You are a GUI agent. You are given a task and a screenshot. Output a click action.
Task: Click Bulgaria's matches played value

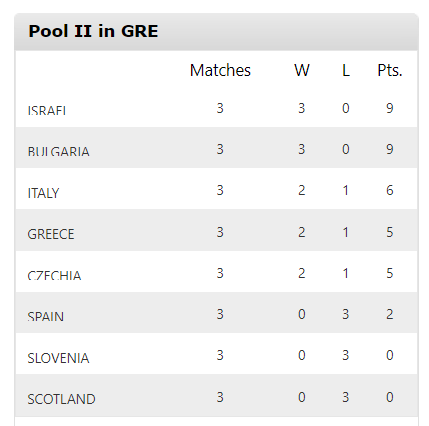click(220, 149)
